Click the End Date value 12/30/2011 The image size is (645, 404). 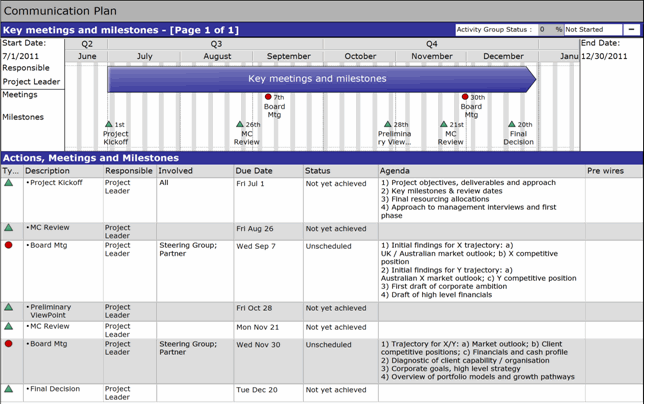604,56
